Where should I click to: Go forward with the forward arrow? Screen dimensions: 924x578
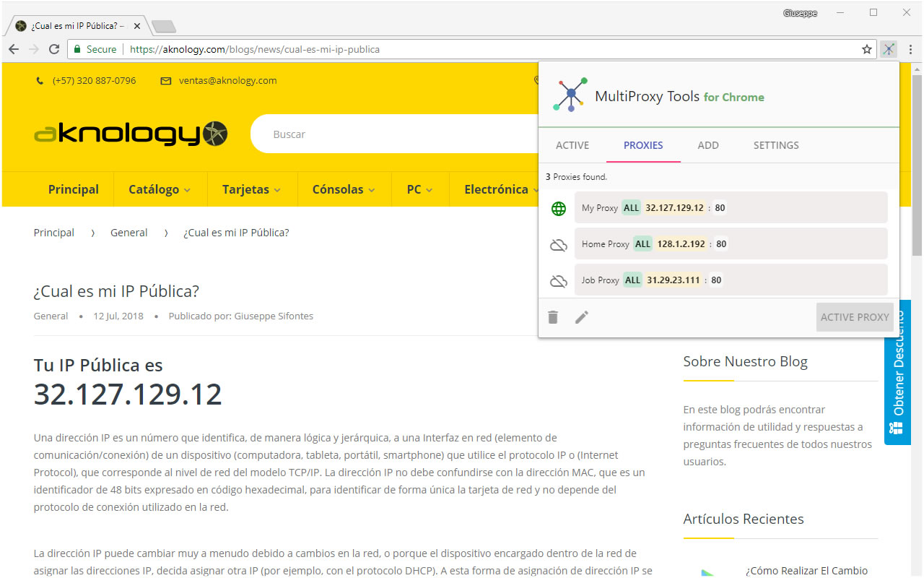pos(34,49)
